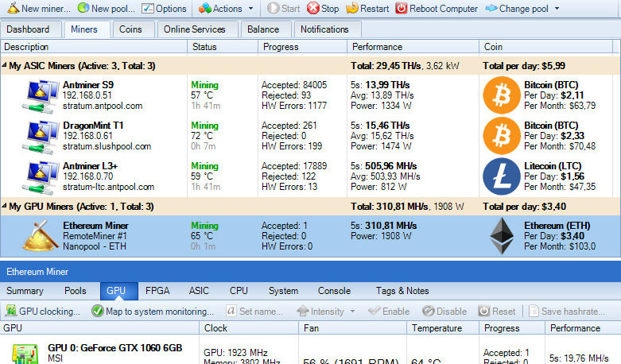Click the GPU clocking icon
Viewport: 621px width, 364px height.
click(x=10, y=311)
